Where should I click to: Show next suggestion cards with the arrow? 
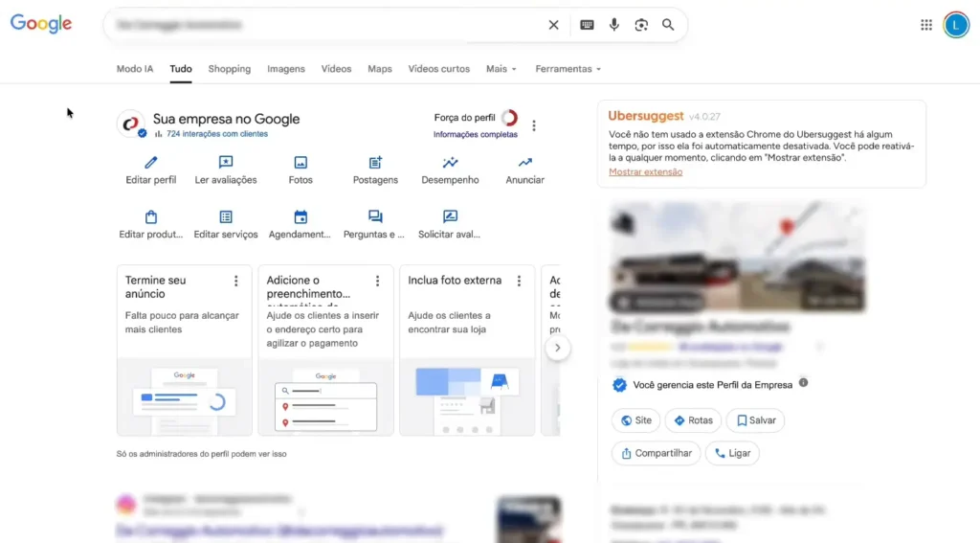click(558, 348)
